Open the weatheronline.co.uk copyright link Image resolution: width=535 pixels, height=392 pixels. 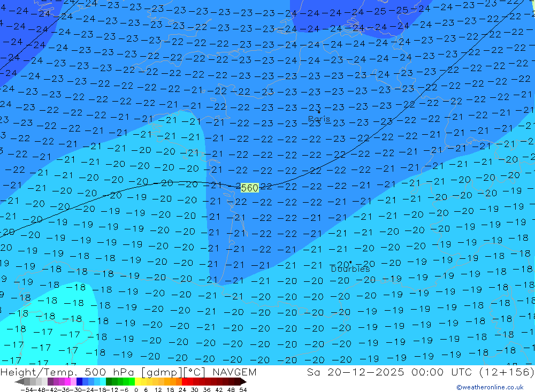[490, 387]
